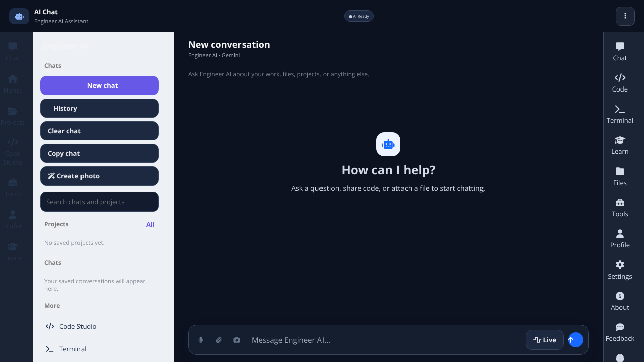Click the AI Ready status badge
644x362 pixels.
coord(359,16)
